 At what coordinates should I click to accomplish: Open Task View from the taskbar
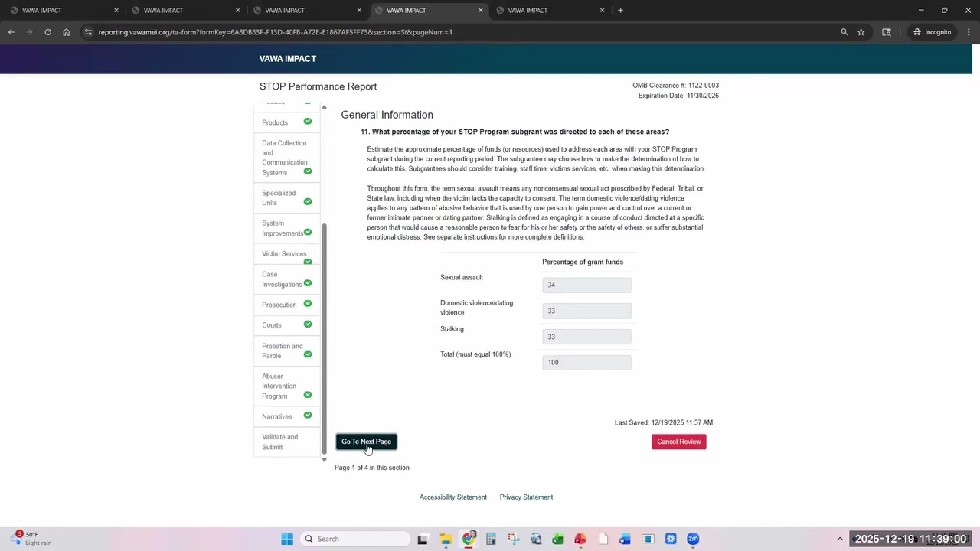[x=423, y=539]
